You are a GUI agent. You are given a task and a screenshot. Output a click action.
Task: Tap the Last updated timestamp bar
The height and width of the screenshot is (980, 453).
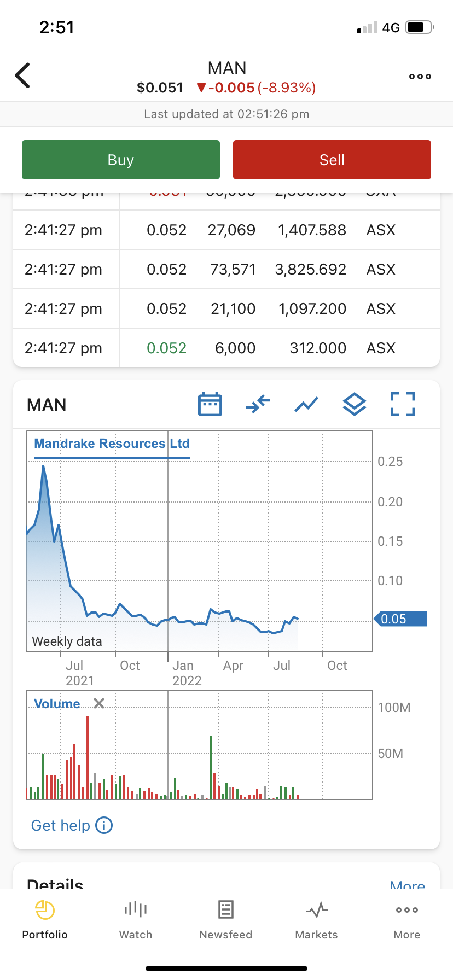(226, 114)
